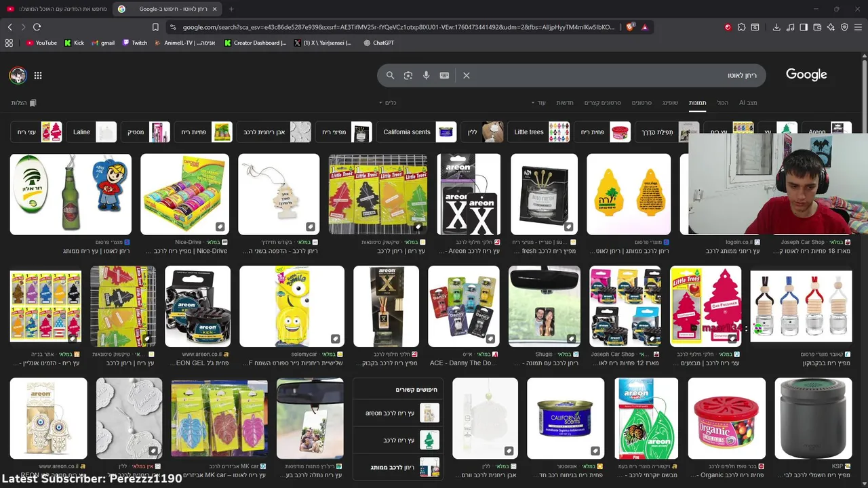Filter by Little trees chip
This screenshot has width=868, height=488.
pyautogui.click(x=539, y=132)
